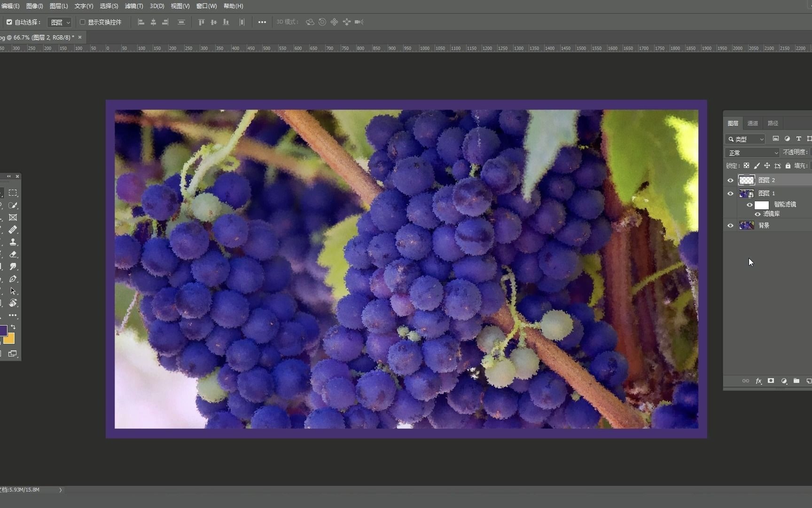Image resolution: width=812 pixels, height=508 pixels.
Task: Enable 自动选择 checkbox
Action: (x=9, y=22)
